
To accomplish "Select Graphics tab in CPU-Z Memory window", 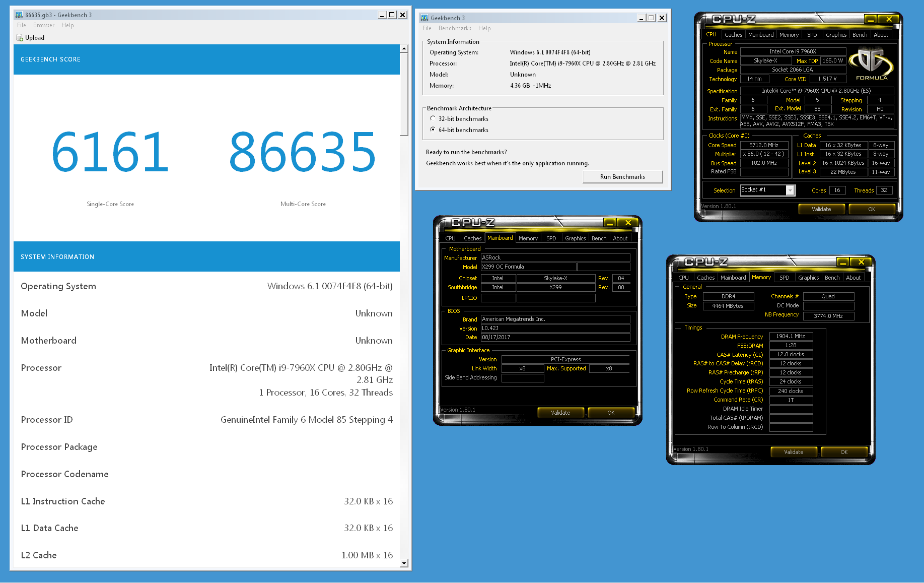I will coord(808,278).
